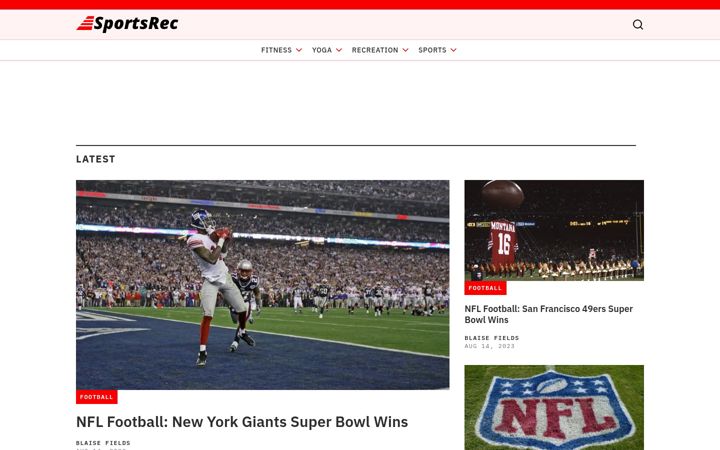
Task: Select the Football tag under the 49ers photo
Action: [485, 288]
